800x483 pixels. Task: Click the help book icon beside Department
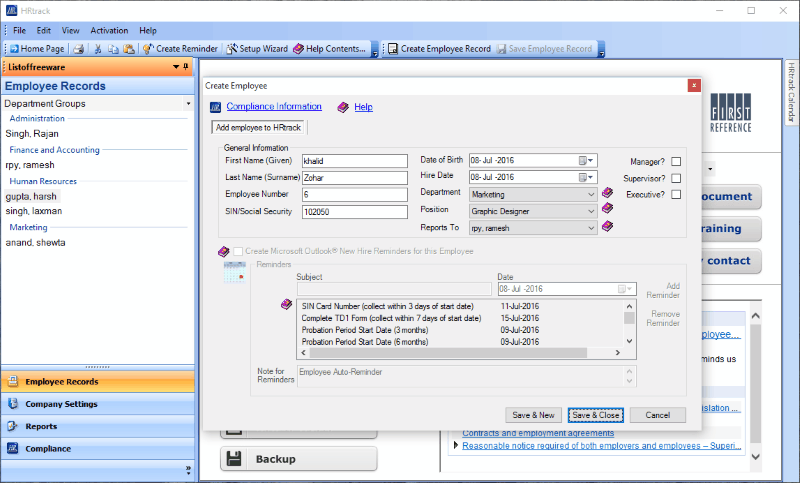click(607, 193)
